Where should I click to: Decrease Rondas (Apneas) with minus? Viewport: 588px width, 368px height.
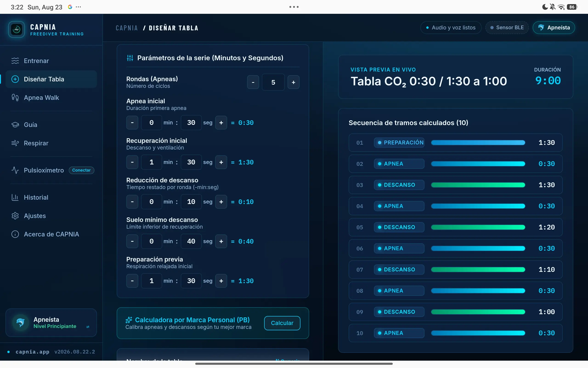click(x=253, y=82)
